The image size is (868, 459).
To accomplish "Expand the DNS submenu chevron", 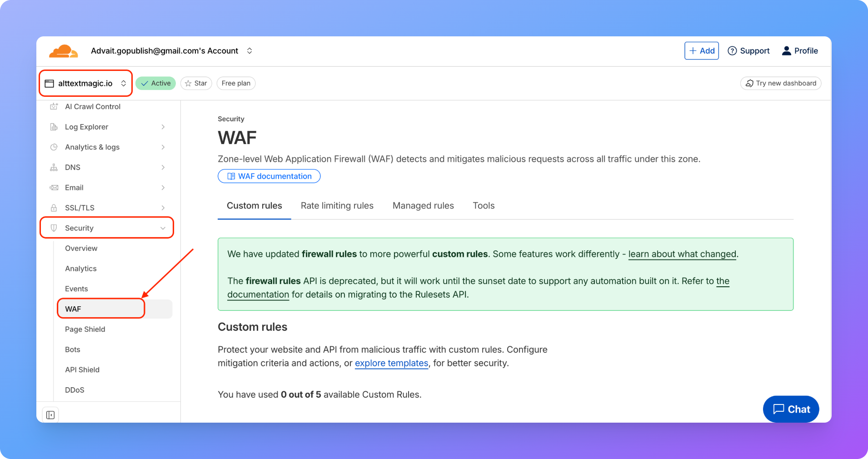I will click(x=163, y=167).
